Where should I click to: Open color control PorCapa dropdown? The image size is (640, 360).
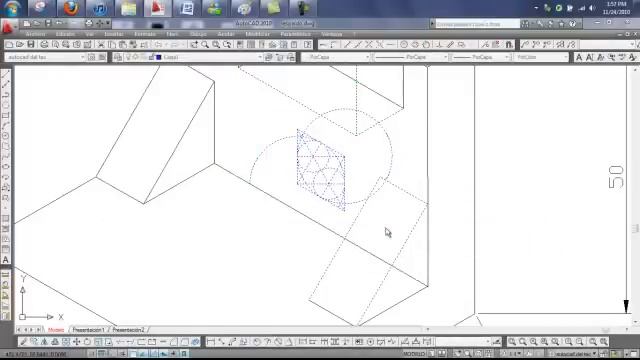pyautogui.click(x=336, y=57)
